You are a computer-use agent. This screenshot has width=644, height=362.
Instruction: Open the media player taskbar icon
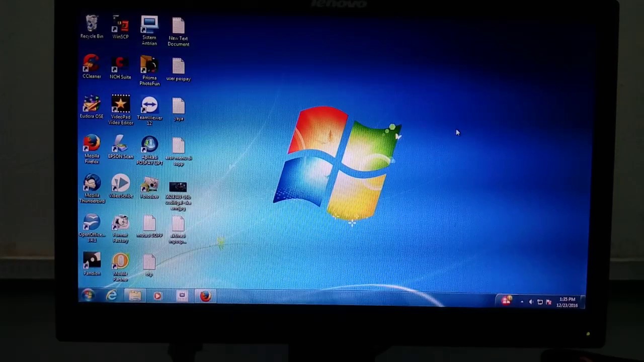pos(157,296)
